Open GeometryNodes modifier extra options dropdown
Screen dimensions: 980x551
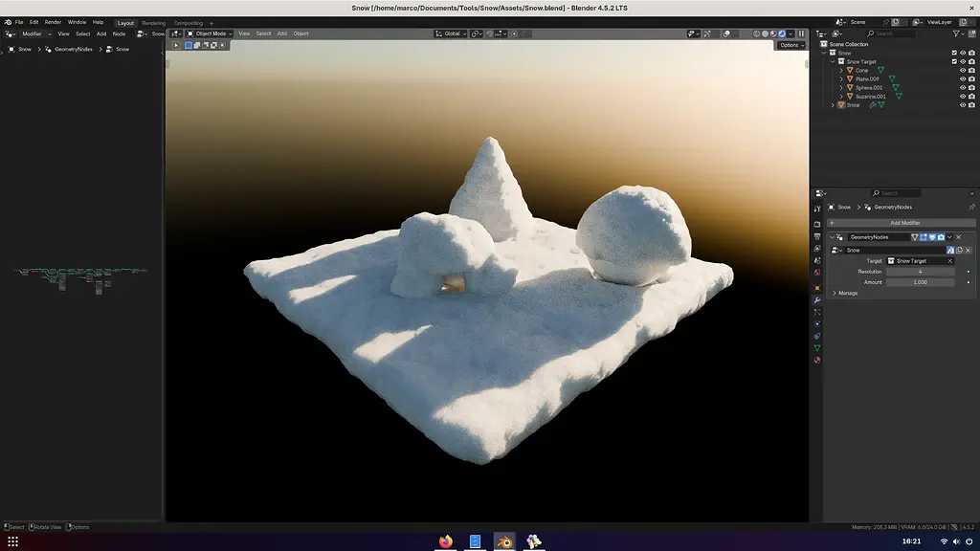pyautogui.click(x=949, y=237)
